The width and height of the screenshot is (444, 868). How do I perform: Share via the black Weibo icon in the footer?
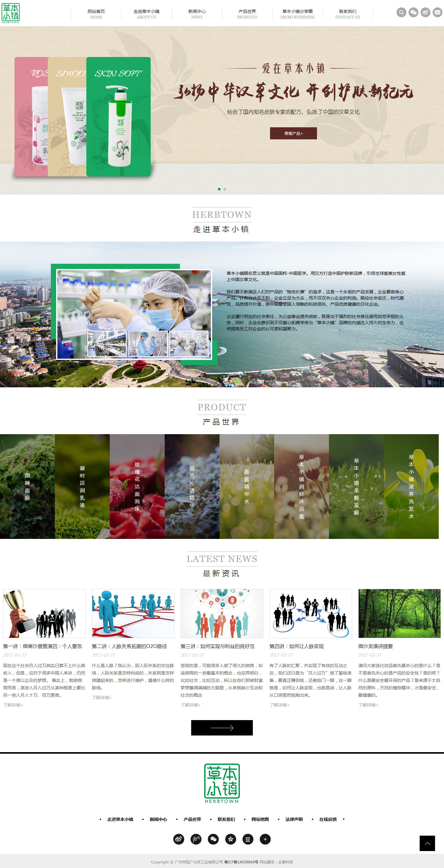coord(179,839)
